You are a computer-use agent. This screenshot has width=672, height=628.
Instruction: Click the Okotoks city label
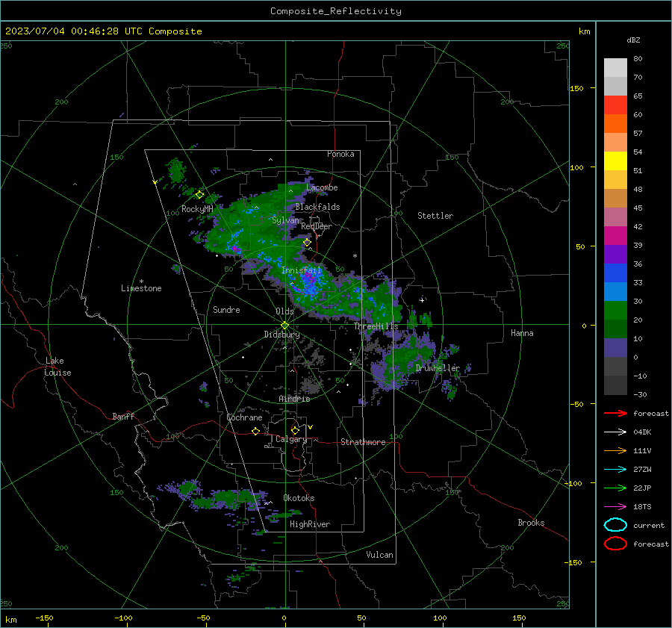[x=299, y=498]
